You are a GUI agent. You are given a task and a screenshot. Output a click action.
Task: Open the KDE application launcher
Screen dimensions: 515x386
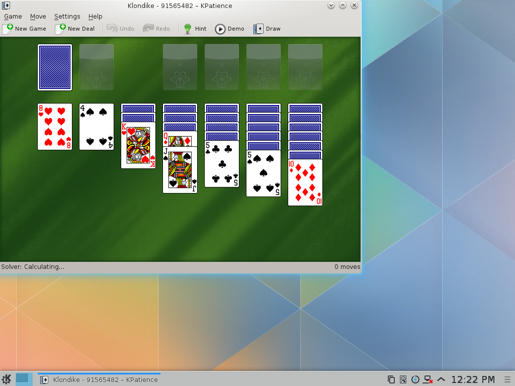point(7,379)
